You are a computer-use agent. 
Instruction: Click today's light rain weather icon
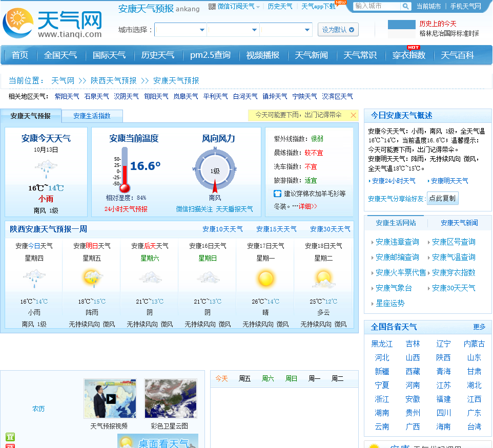tap(46, 169)
